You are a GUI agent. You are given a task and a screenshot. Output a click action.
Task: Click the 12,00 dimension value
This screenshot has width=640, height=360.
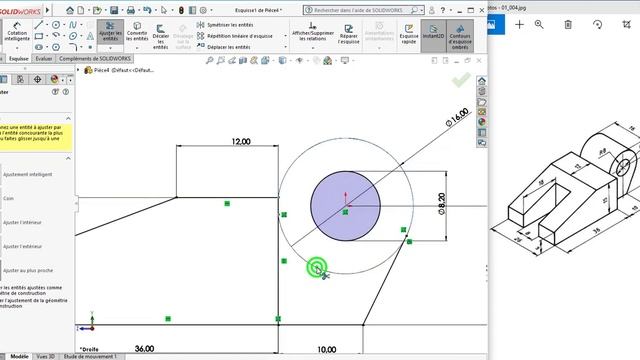tap(241, 142)
